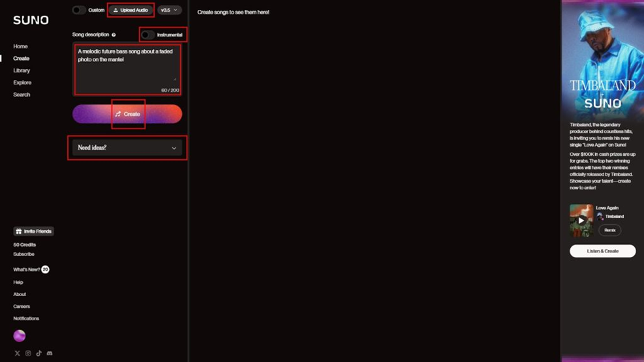Click the Timbaland artist avatar

(600, 217)
